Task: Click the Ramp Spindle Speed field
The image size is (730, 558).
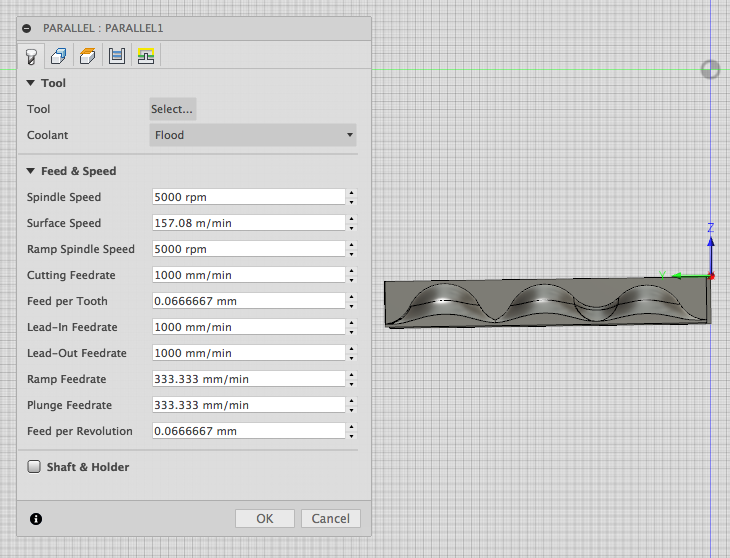Action: [x=249, y=249]
